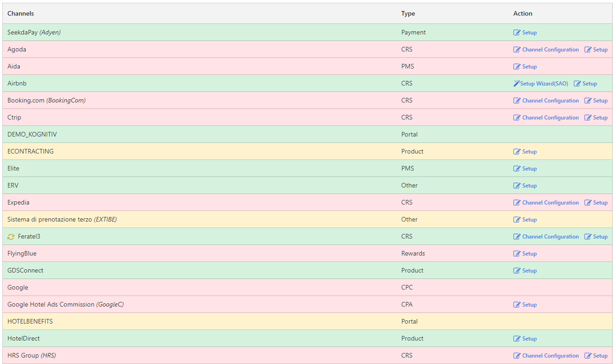Click the Ctrip Channel Configuration edit icon
This screenshot has width=615, height=364.
pos(517,118)
